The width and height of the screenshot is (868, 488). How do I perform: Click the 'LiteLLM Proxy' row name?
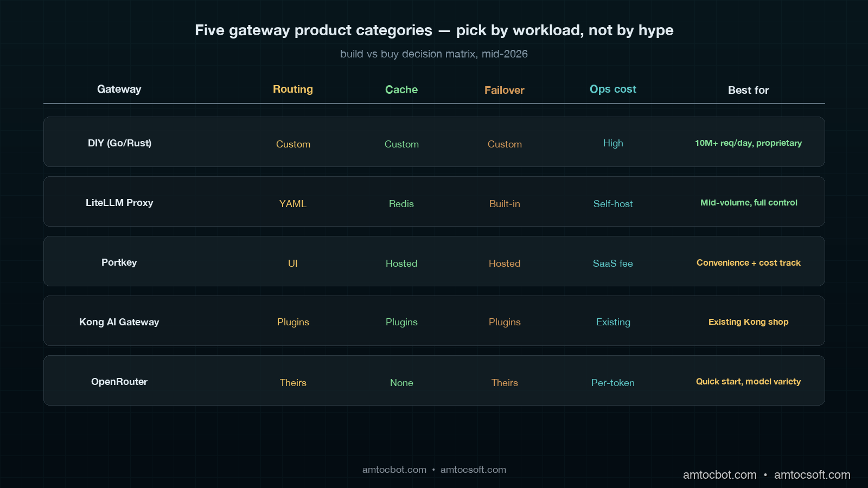(119, 203)
